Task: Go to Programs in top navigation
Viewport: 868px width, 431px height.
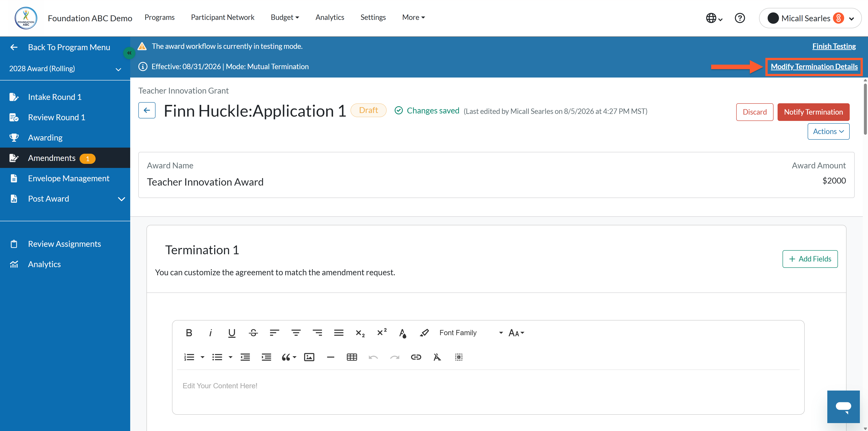Action: click(x=160, y=18)
